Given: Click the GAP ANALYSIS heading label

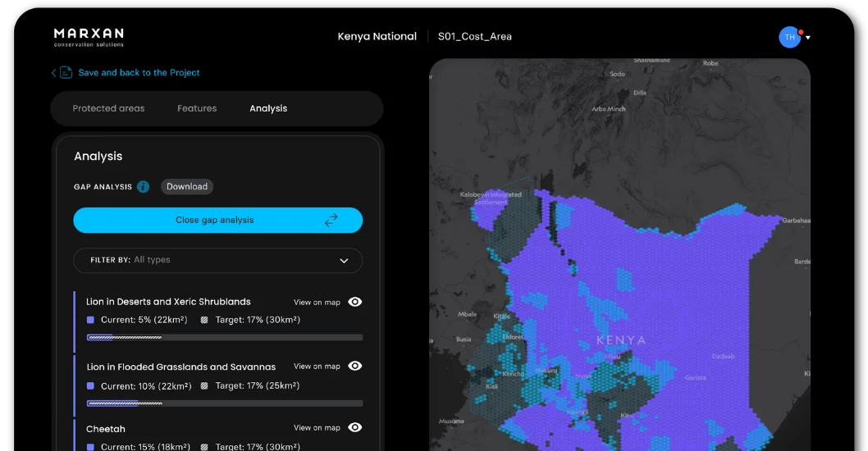Looking at the screenshot, I should tap(103, 187).
